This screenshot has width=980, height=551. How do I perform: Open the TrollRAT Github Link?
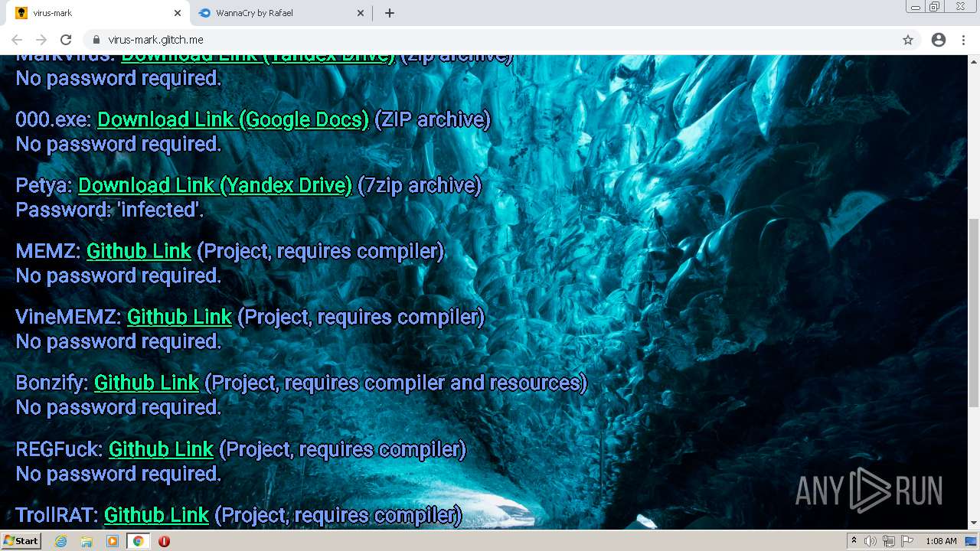[x=156, y=516]
